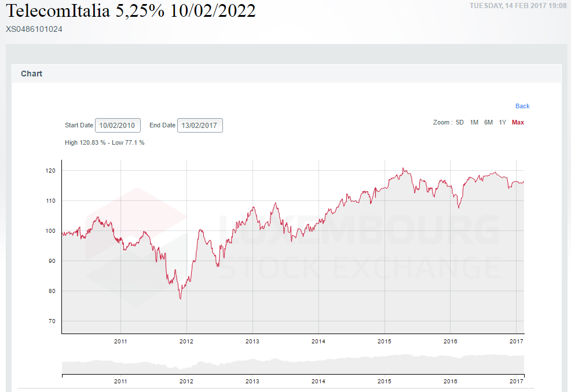Click the 2017 label in the range navigator

click(x=517, y=382)
